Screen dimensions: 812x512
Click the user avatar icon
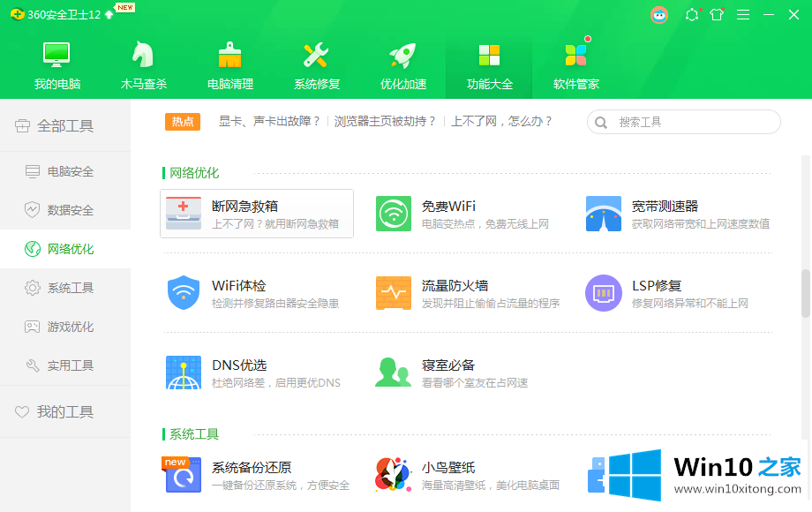(x=659, y=14)
